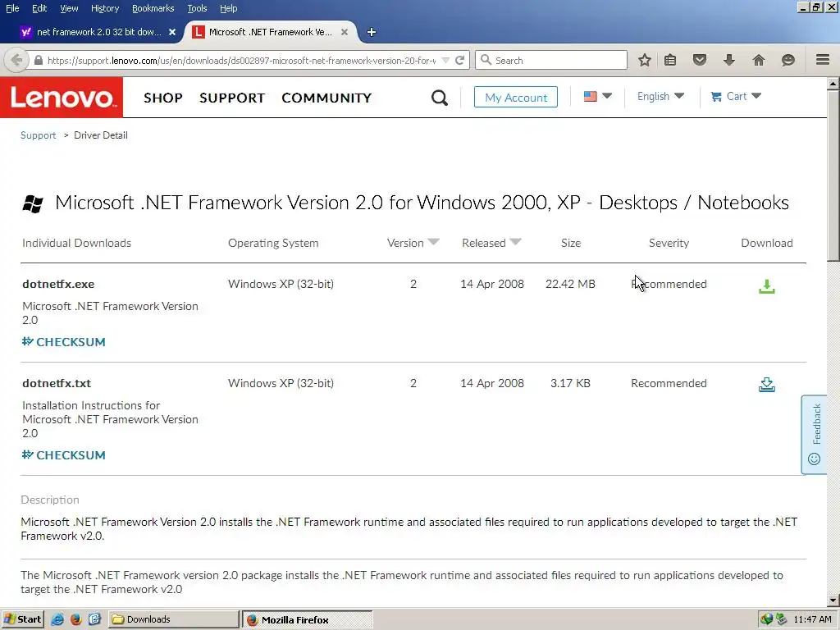Open a new tab with plus button
Viewport: 840px width, 630px height.
(372, 32)
